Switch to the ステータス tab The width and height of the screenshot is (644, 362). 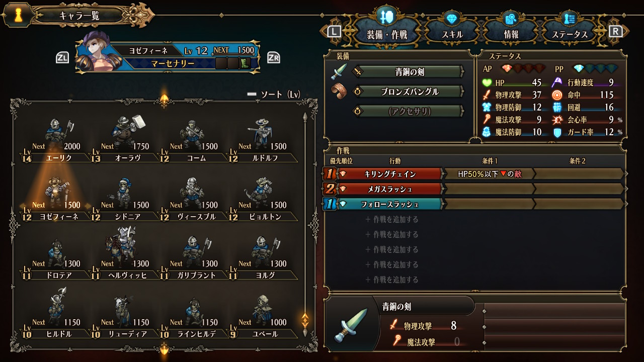pyautogui.click(x=570, y=28)
